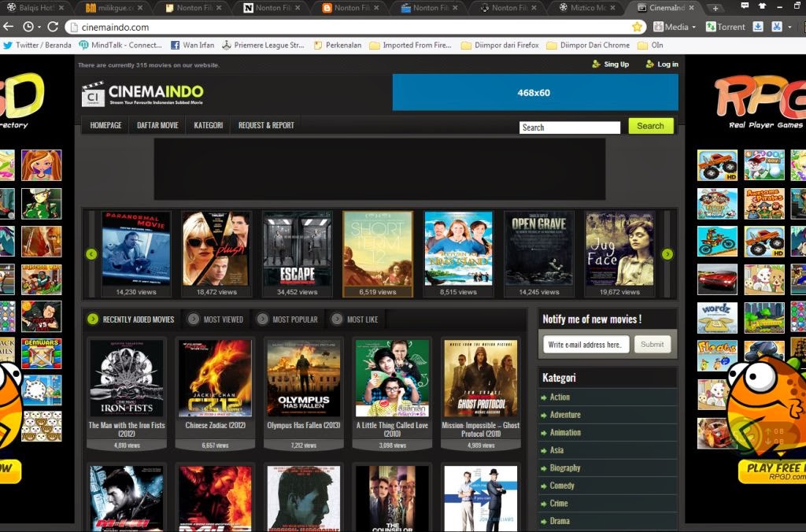Image resolution: width=806 pixels, height=532 pixels.
Task: Switch to the Balqis Hot tab
Action: [36, 8]
